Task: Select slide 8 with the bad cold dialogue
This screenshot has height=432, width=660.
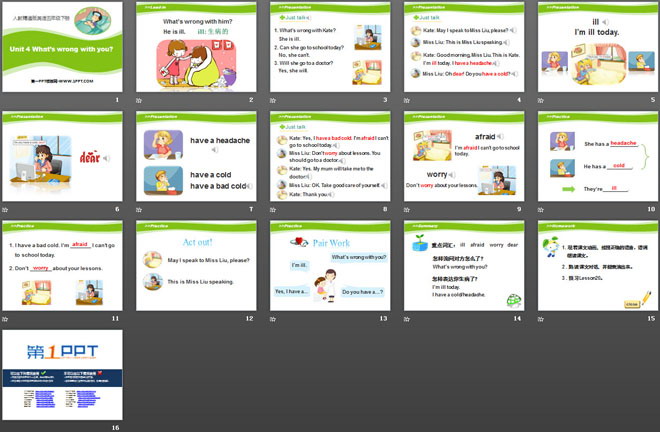Action: tap(330, 156)
